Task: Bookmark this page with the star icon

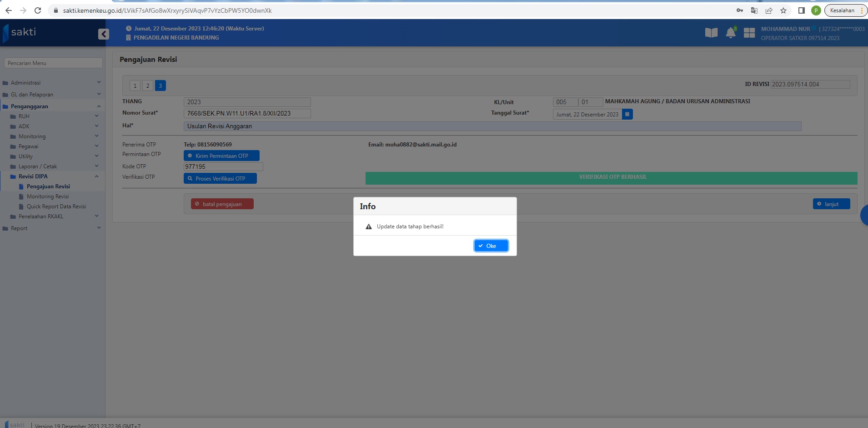Action: pyautogui.click(x=783, y=10)
